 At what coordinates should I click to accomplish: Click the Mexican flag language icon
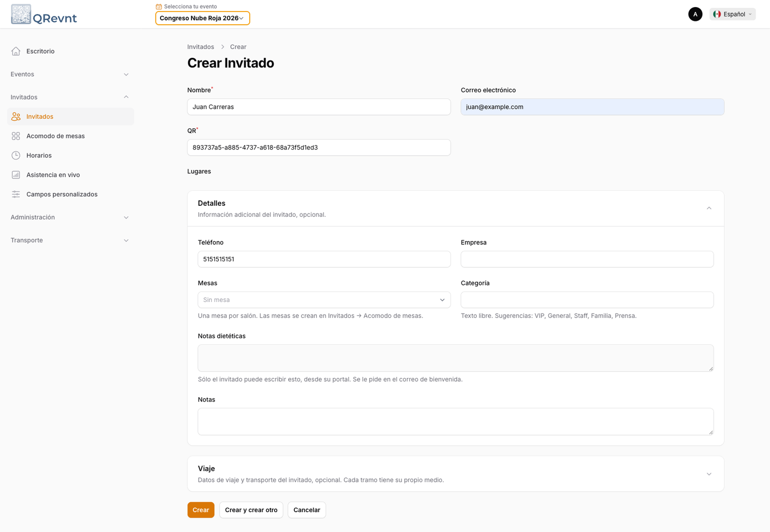click(x=717, y=14)
